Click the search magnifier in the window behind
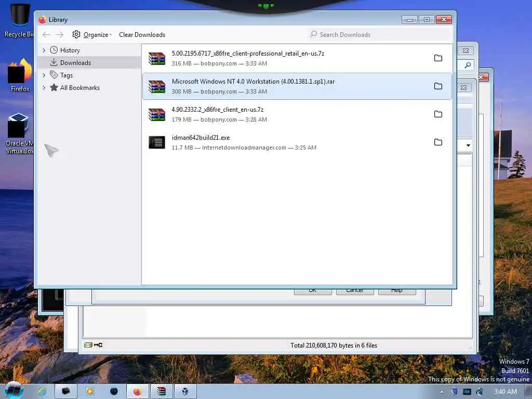The width and height of the screenshot is (532, 399). 468,65
